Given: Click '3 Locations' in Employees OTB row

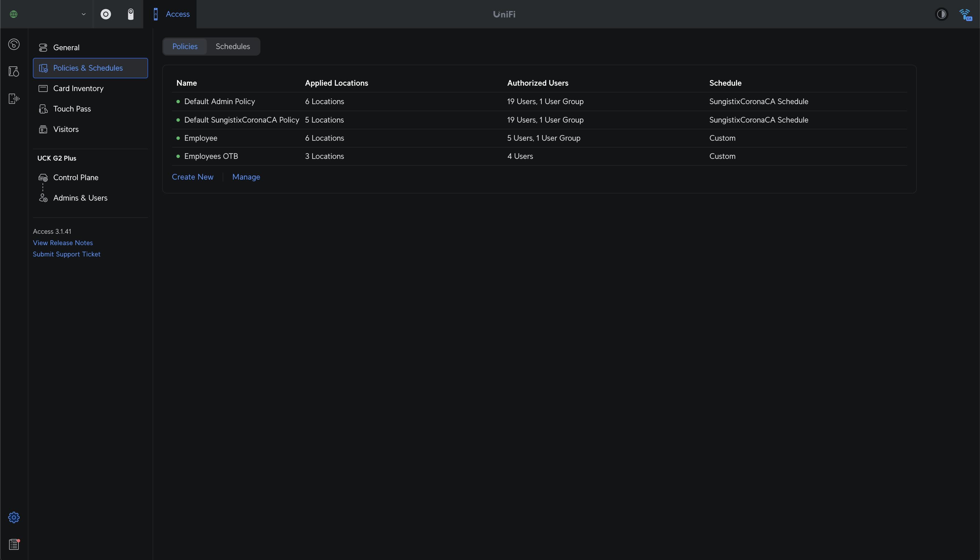Looking at the screenshot, I should click(x=324, y=156).
